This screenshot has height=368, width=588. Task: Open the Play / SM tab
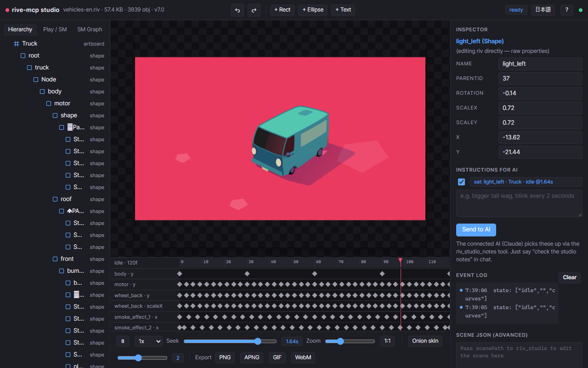coord(55,29)
